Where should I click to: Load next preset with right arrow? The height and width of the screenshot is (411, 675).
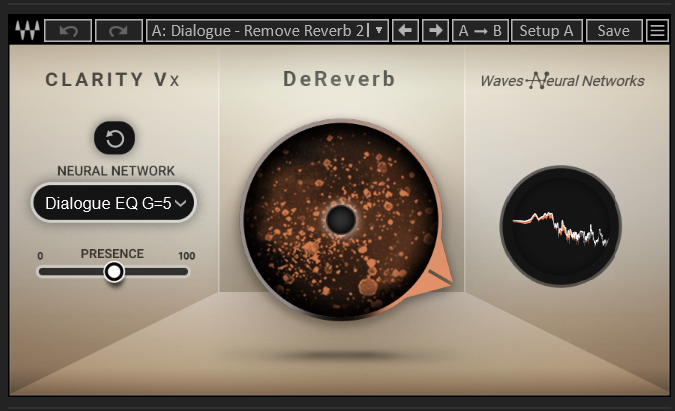tap(436, 31)
